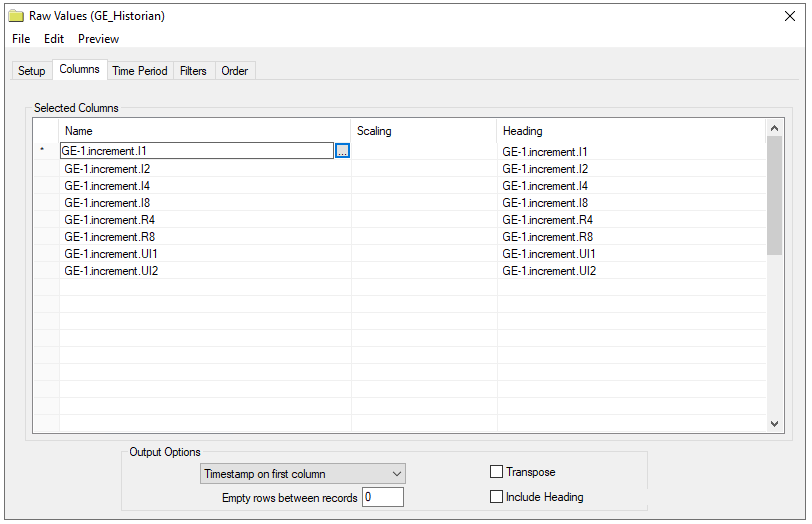Expand the Timestamp on first column dropdown
The image size is (812, 524).
pos(302,474)
